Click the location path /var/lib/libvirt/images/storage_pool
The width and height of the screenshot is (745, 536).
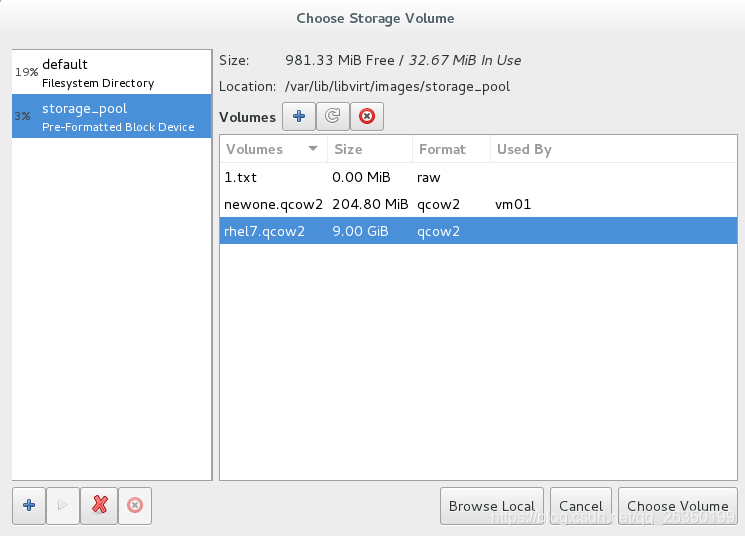[397, 86]
